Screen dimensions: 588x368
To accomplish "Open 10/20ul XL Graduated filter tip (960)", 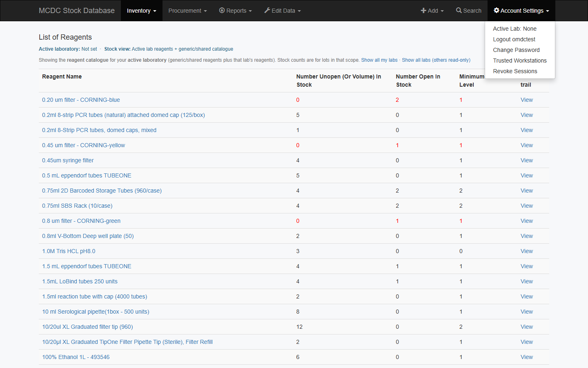I will pos(87,327).
